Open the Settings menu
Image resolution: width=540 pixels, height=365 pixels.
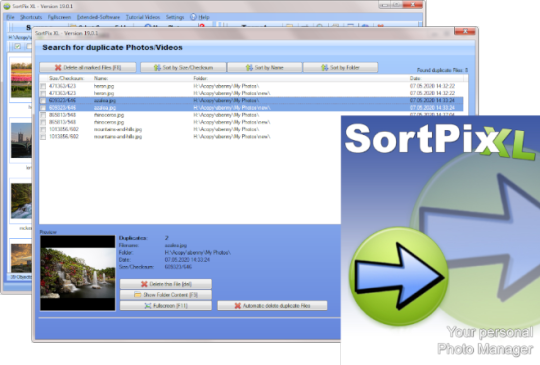coord(175,17)
